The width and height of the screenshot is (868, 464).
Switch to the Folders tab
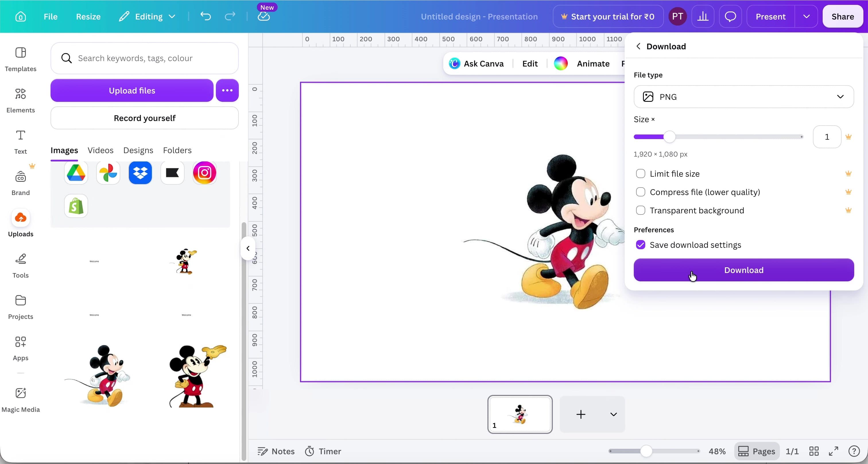click(177, 150)
